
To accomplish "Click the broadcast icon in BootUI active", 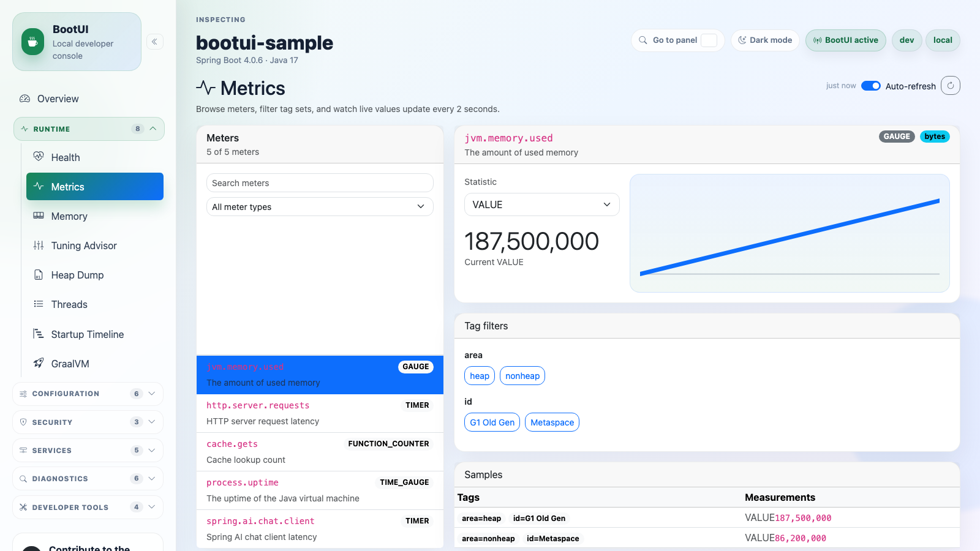I will point(817,40).
